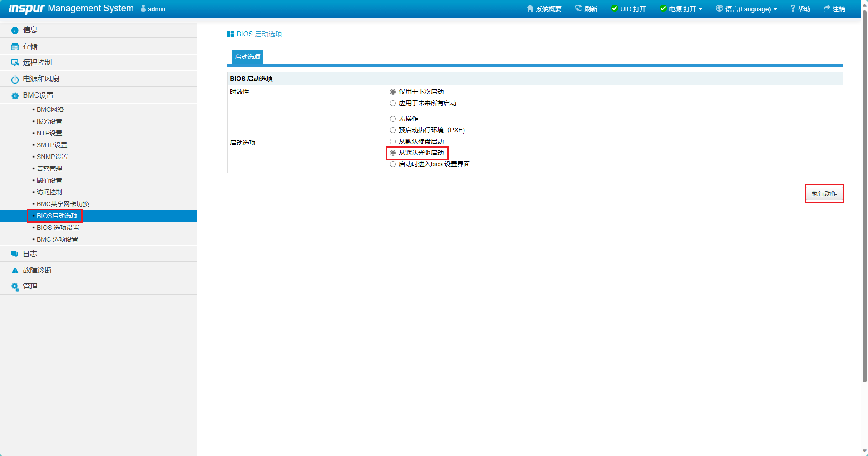Expand the 电源和风扇 sidebar section
Image resolution: width=868 pixels, height=456 pixels.
pyautogui.click(x=98, y=79)
